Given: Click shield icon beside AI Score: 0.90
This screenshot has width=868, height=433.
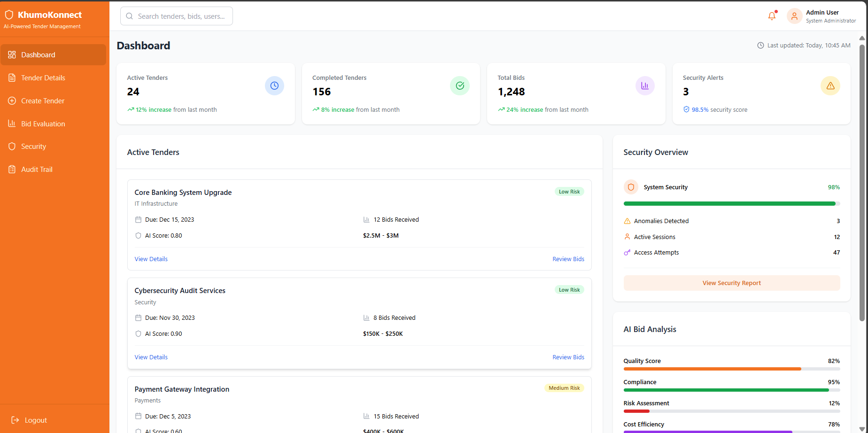Looking at the screenshot, I should 138,333.
